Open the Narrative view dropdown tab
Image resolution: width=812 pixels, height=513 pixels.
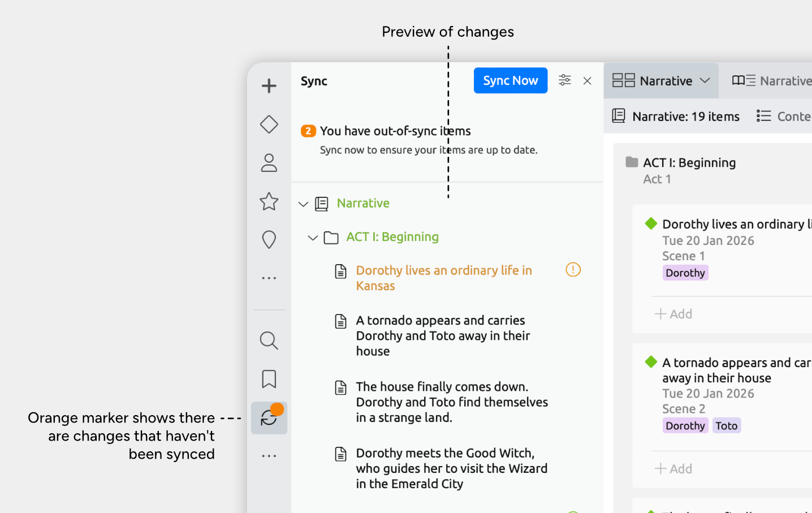pyautogui.click(x=661, y=81)
